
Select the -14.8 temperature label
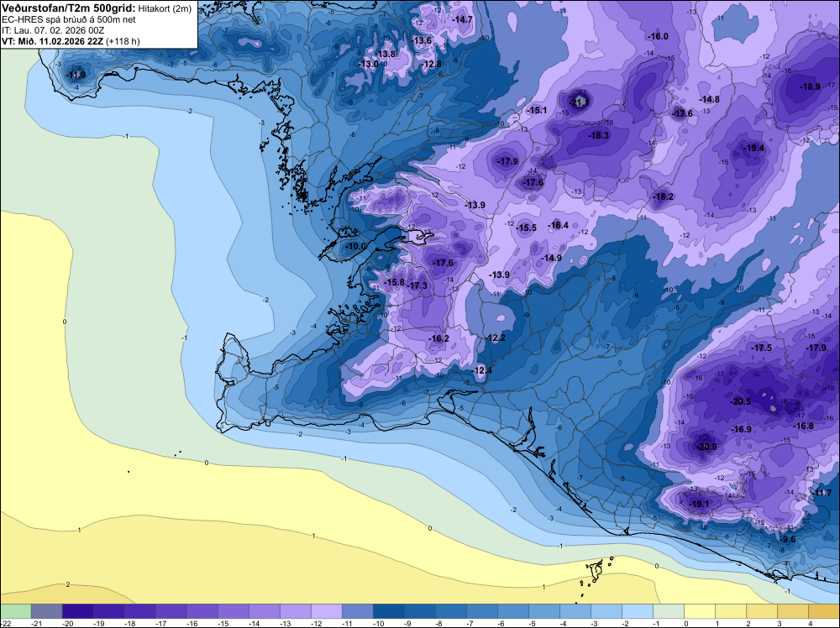[x=709, y=99]
